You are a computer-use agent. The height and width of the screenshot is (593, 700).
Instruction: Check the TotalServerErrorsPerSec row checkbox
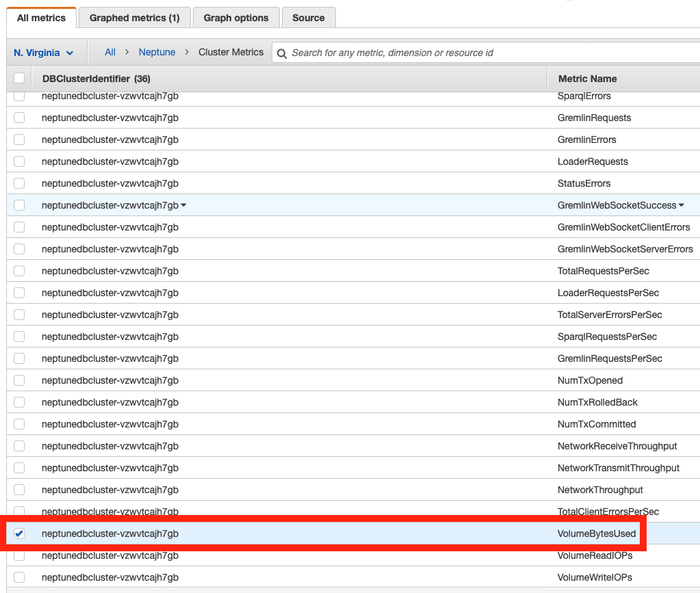19,315
